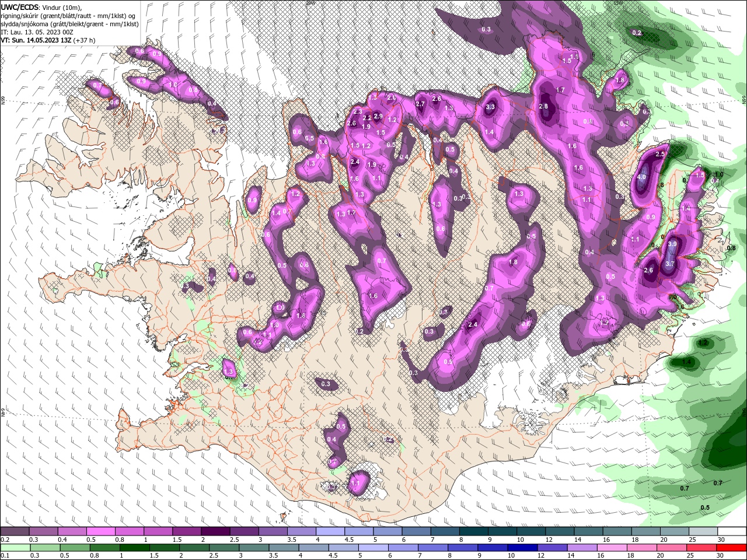Click the '4.0' snowfall value on the map
Screen dimensions: 747x560
[642, 177]
